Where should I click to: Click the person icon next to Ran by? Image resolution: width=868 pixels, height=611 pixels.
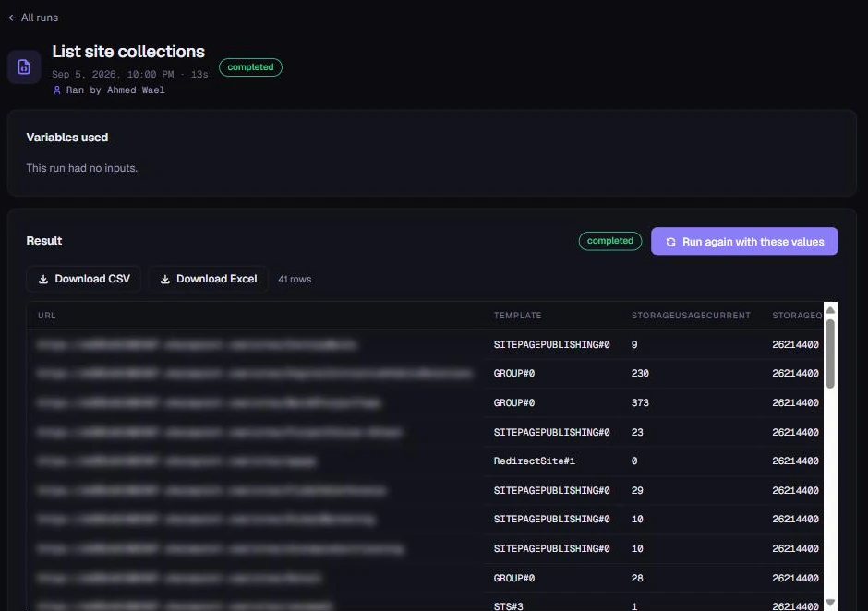click(x=56, y=90)
